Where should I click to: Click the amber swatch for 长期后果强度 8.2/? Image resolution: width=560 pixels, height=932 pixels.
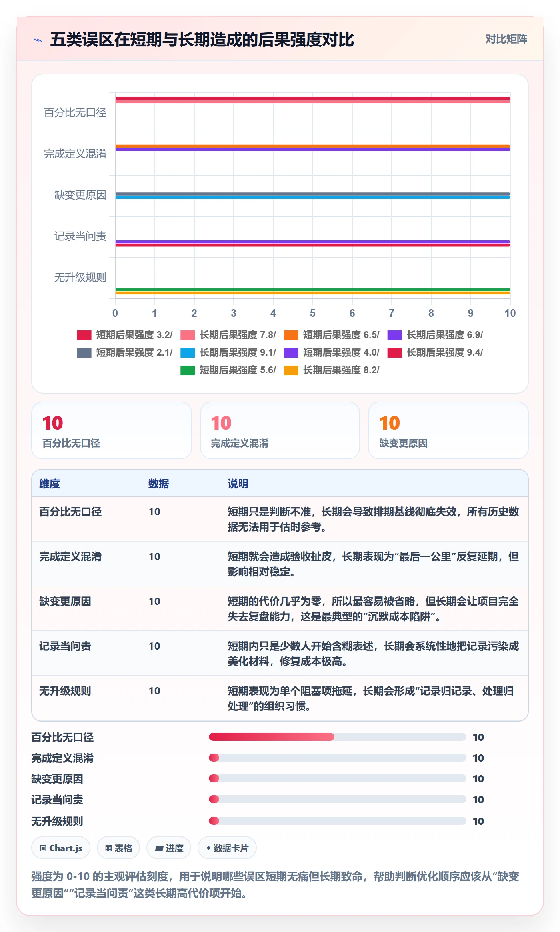(291, 370)
